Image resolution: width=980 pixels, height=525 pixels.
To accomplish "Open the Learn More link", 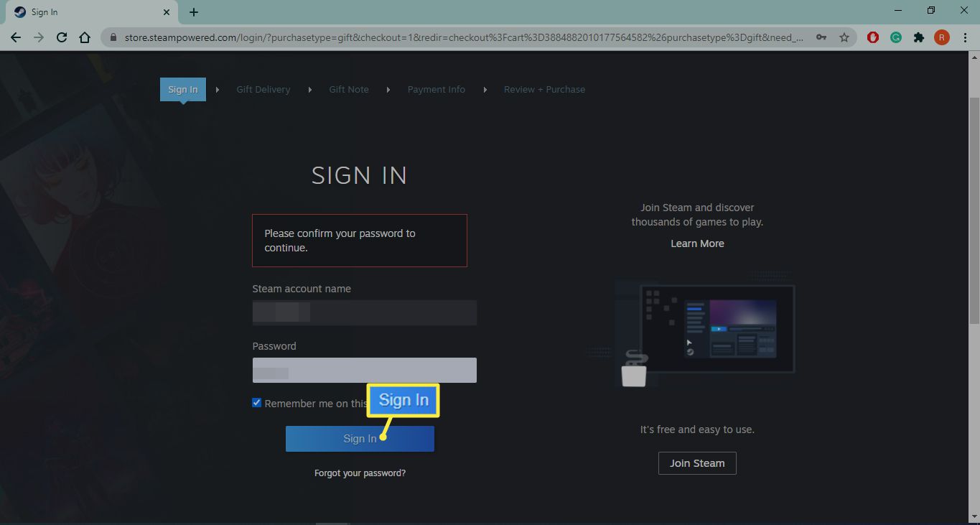I will 697,243.
